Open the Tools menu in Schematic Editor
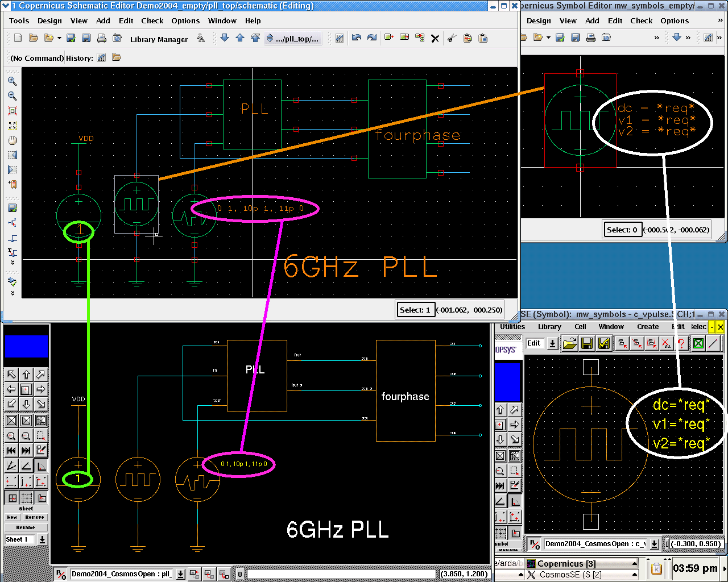This screenshot has width=728, height=582. point(19,20)
